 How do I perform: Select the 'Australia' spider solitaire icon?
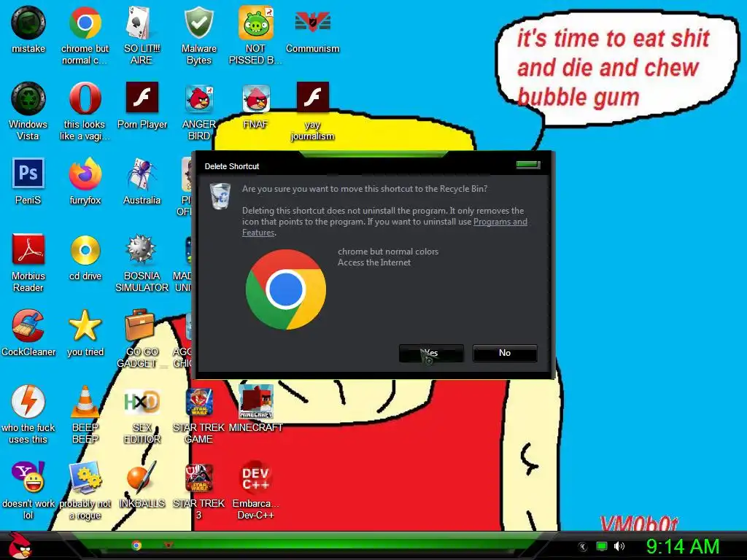(x=142, y=182)
